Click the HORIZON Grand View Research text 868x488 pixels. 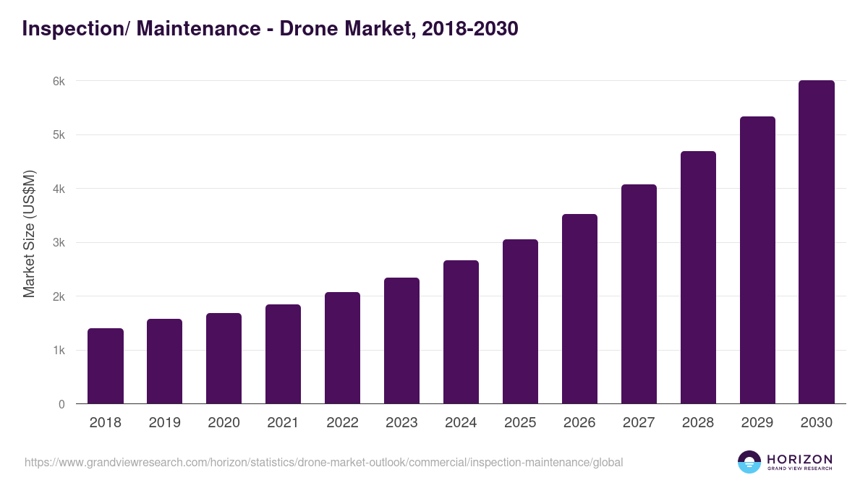tap(799, 462)
